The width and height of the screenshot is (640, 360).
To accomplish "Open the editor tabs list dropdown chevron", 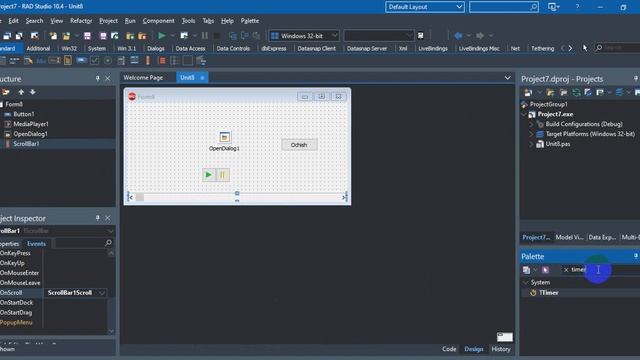I will coord(507,78).
